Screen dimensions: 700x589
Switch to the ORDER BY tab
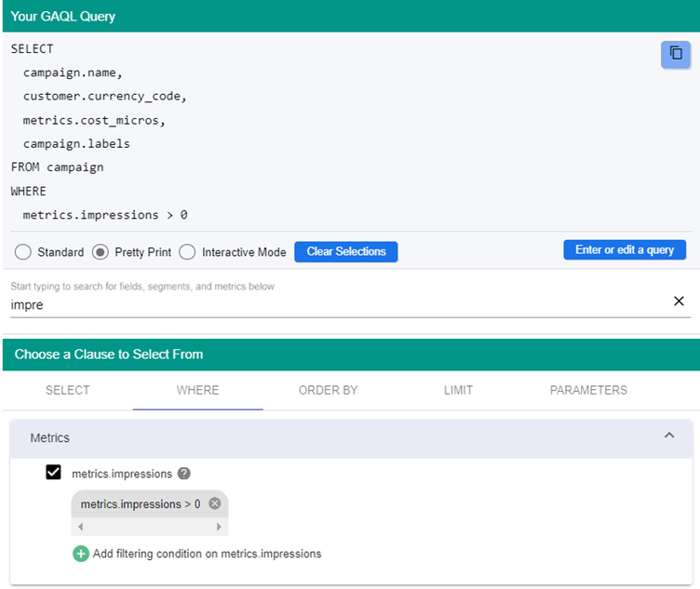(328, 391)
